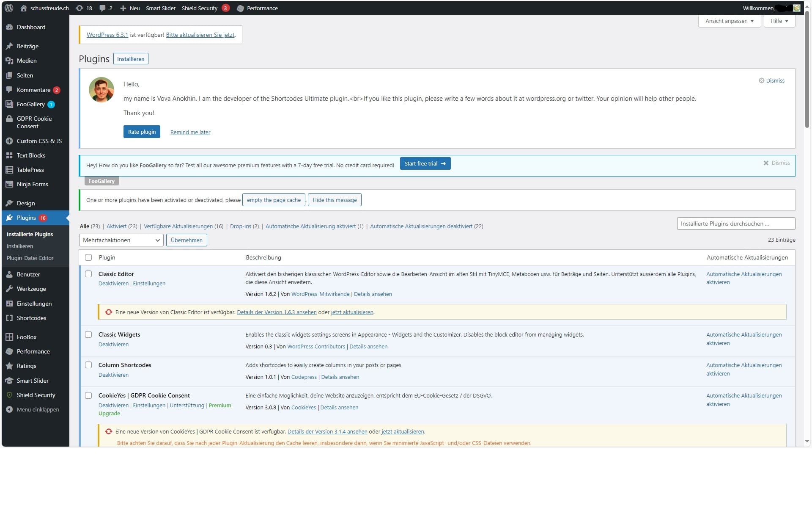Click jetzt aktualisieren link for Classic Editor
Screen dimensions: 812x508
(x=351, y=312)
